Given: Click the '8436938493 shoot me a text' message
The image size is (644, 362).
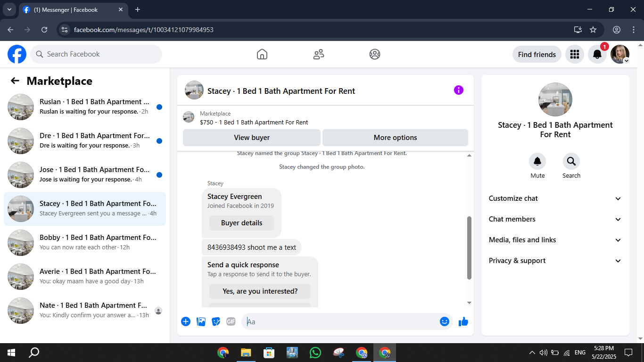Looking at the screenshot, I should point(252,247).
